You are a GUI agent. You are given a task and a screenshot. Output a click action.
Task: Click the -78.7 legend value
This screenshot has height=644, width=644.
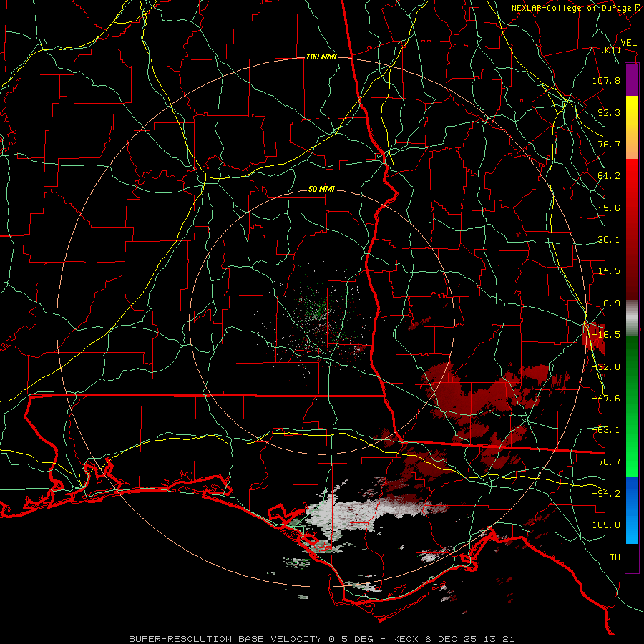[606, 462]
